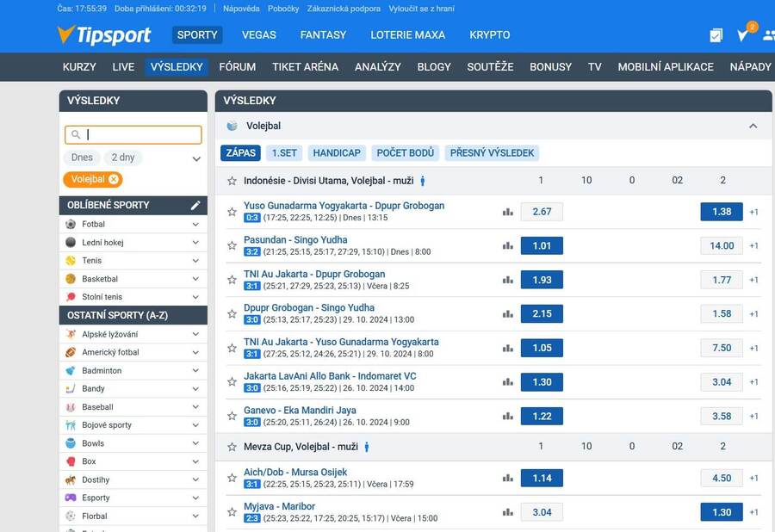Screen dimensions: 775x532
Task: Switch to the 1.SET tab
Action: (x=284, y=153)
